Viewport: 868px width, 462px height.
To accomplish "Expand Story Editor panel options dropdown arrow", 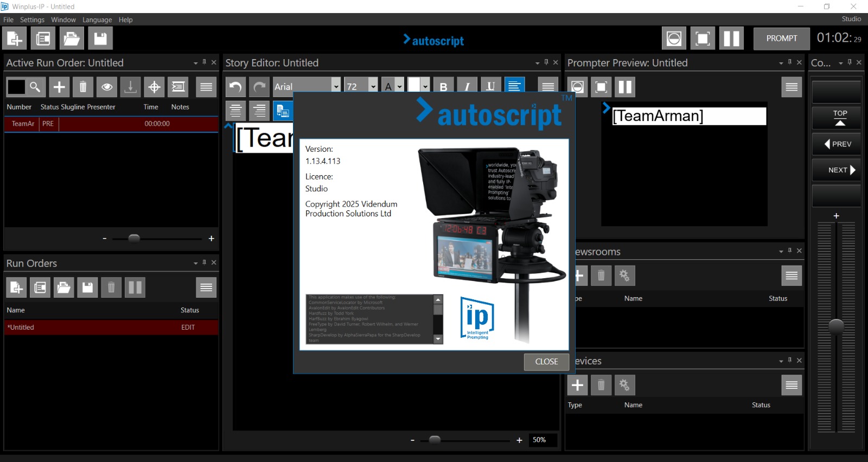I will (x=537, y=63).
